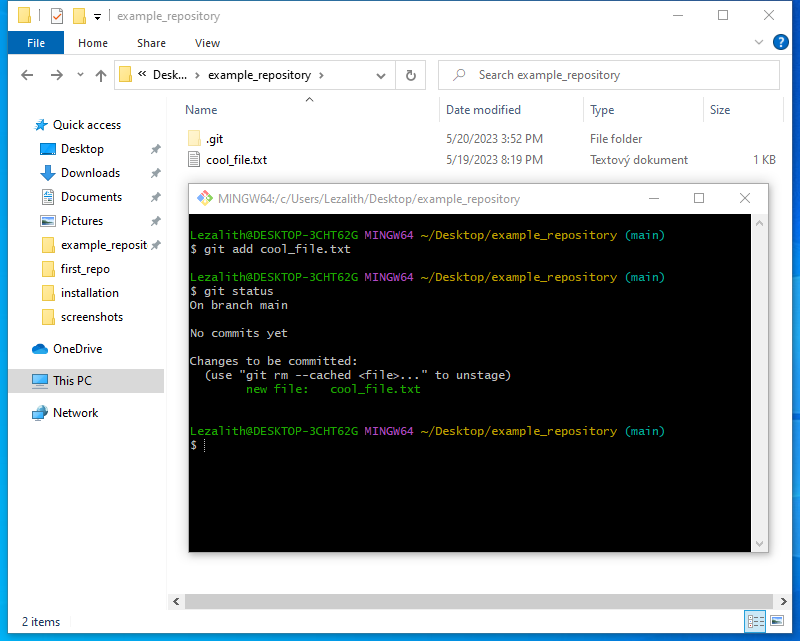The width and height of the screenshot is (800, 641).
Task: Open the View ribbon tab
Action: point(207,43)
